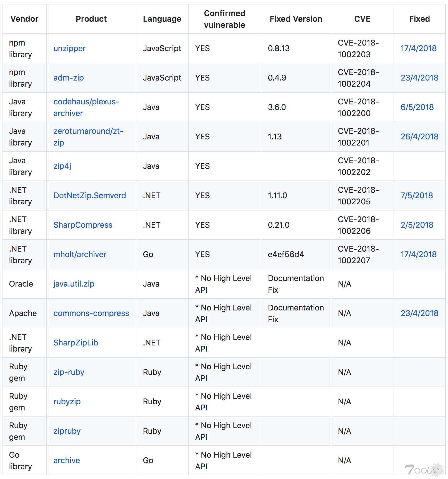Visit the SharpCompress product link
This screenshot has height=479, width=448.
pyautogui.click(x=83, y=225)
